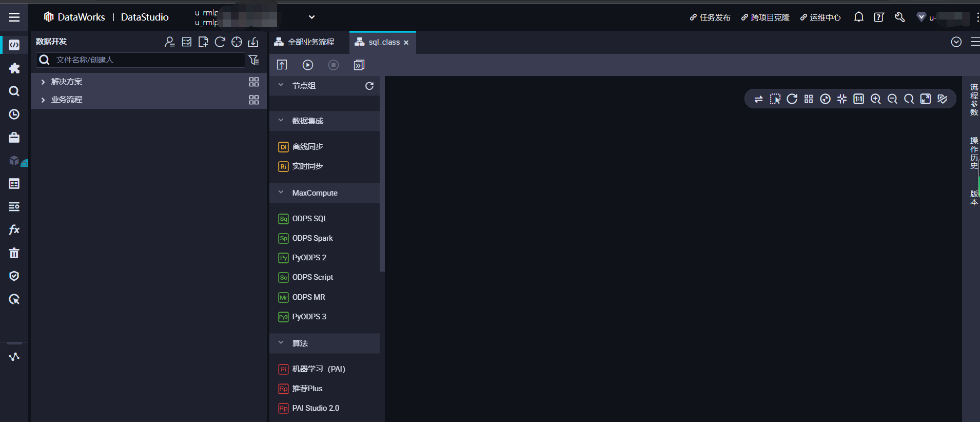Click the fit-to-center icon in canvas toolbar
This screenshot has width=980, height=422.
(842, 99)
